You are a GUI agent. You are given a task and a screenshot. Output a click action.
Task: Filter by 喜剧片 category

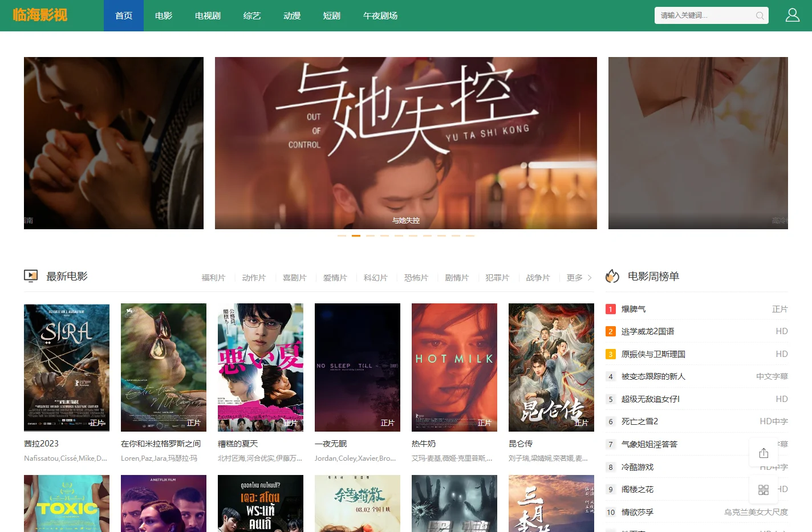coord(294,278)
